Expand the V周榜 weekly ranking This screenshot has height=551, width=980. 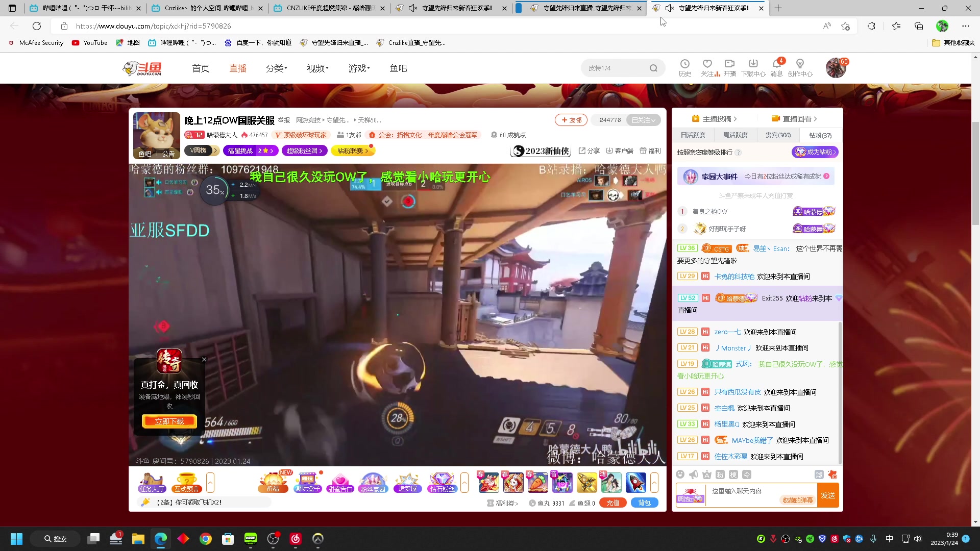(x=201, y=151)
